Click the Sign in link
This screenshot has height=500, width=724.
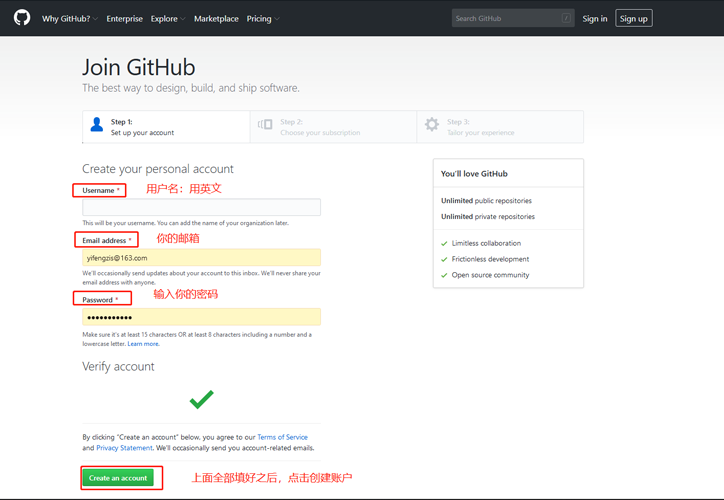(595, 18)
